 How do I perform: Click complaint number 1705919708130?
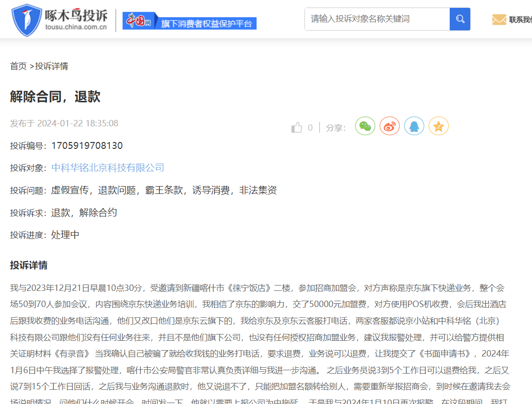tap(87, 145)
